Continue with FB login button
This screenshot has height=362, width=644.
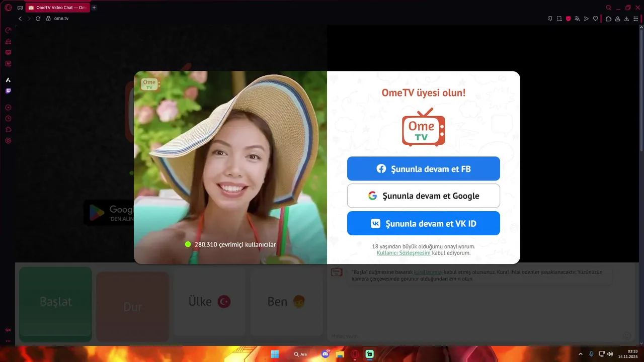click(424, 168)
